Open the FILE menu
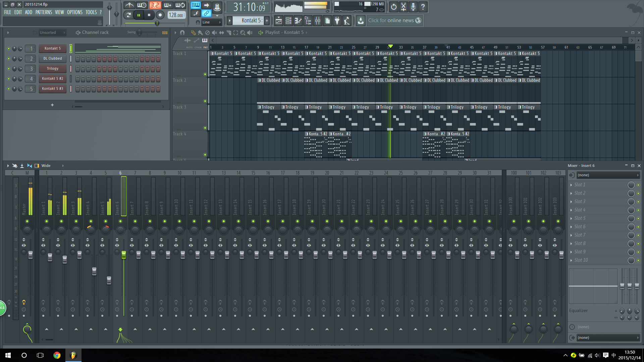This screenshot has width=644, height=362. pyautogui.click(x=8, y=12)
